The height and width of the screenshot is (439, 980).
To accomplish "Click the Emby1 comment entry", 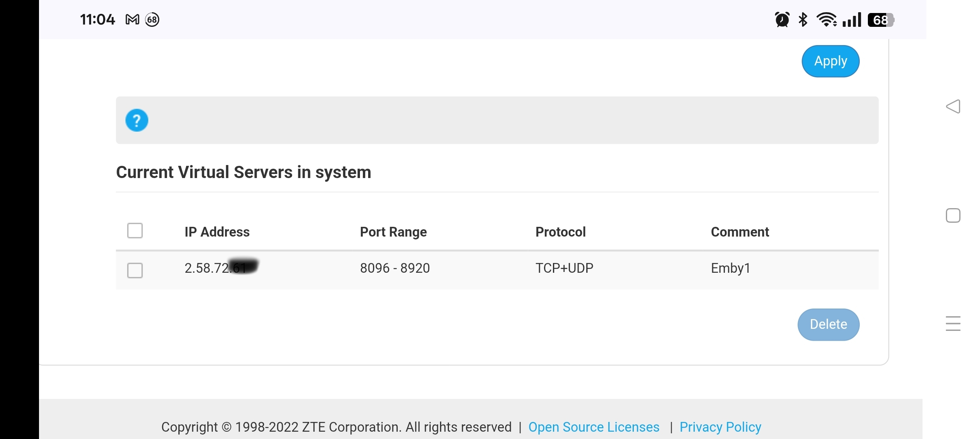I will point(730,268).
